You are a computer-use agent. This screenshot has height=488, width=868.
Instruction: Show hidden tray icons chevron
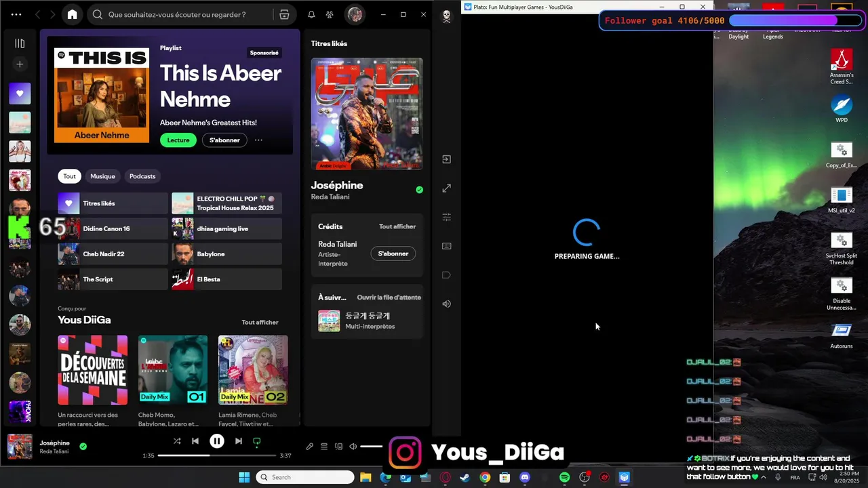(x=764, y=477)
